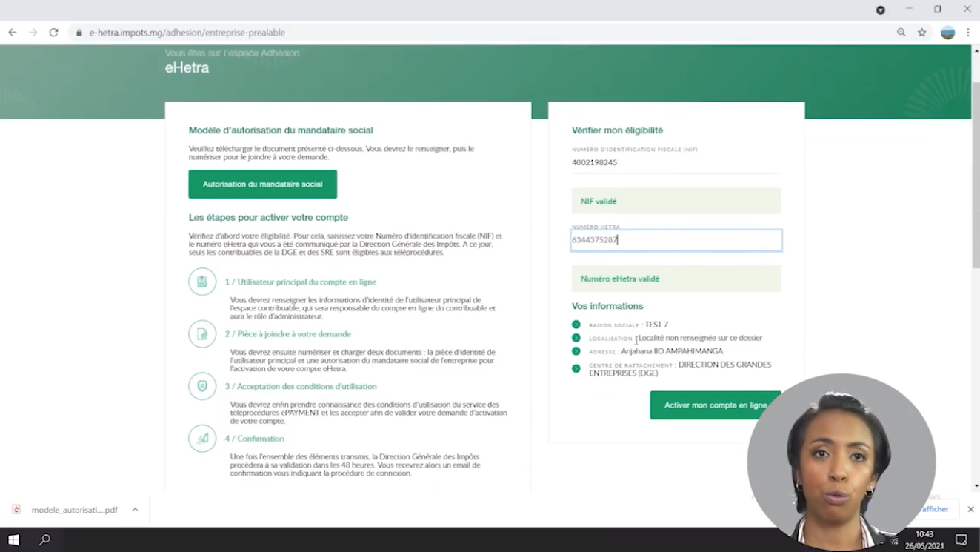
Task: Click into the Numéro Hetra field
Action: (x=676, y=240)
